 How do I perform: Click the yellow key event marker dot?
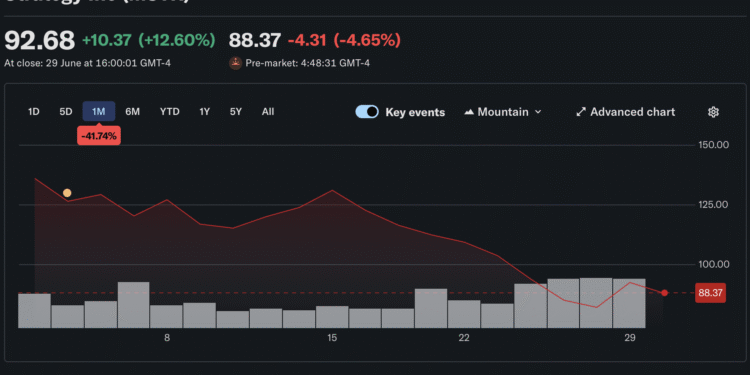coord(67,193)
